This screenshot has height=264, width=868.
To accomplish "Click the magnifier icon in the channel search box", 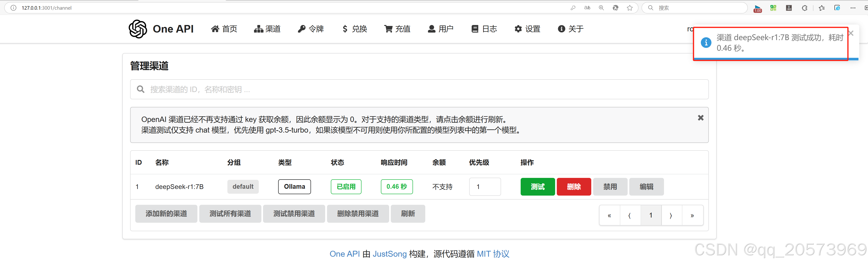I will [x=141, y=89].
